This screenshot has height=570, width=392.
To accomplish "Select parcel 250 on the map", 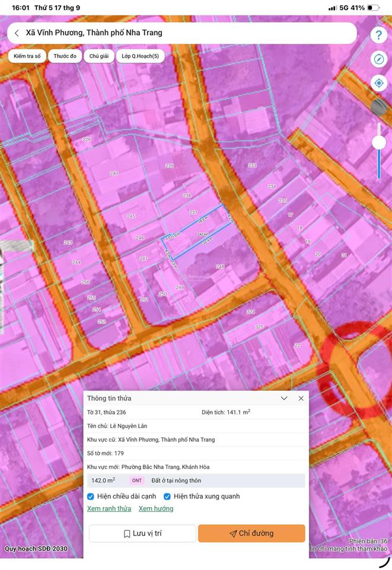I will (x=163, y=294).
